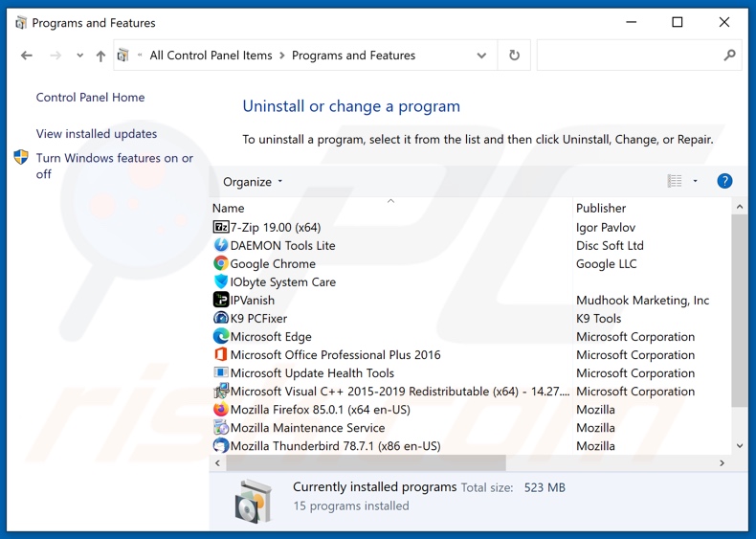Screen dimensions: 756x539
Task: Expand the address bar history dropdown
Action: [481, 56]
